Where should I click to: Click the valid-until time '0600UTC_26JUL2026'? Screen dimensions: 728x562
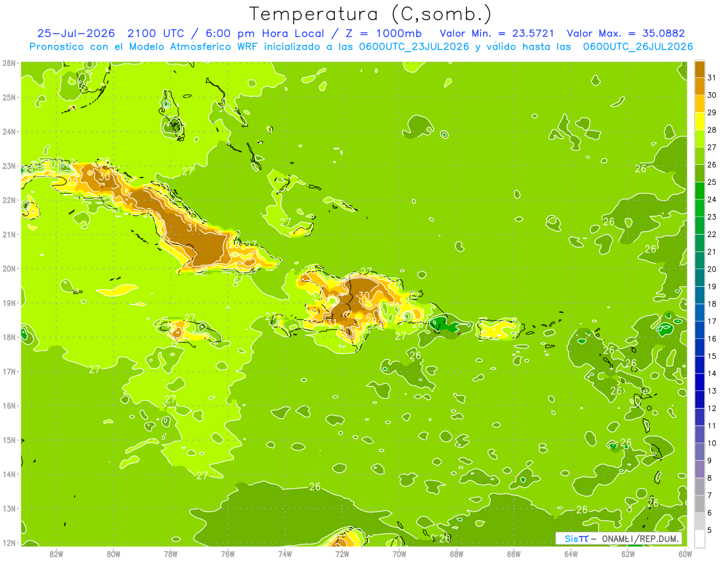tap(638, 47)
